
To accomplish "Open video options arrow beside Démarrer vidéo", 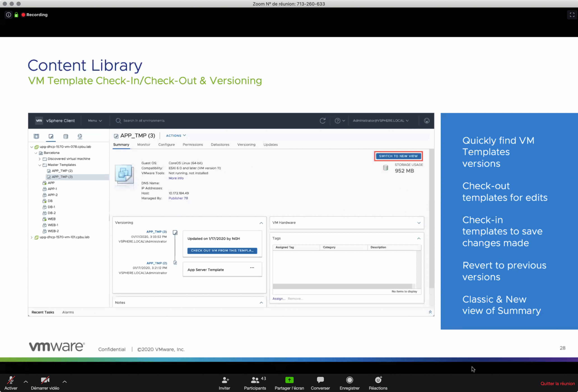I will (65, 382).
